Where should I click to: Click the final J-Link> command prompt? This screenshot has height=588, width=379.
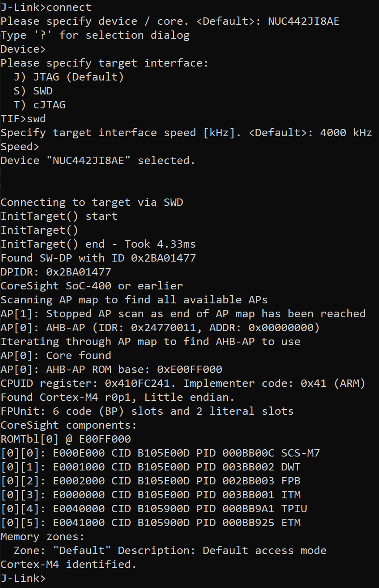(x=23, y=578)
